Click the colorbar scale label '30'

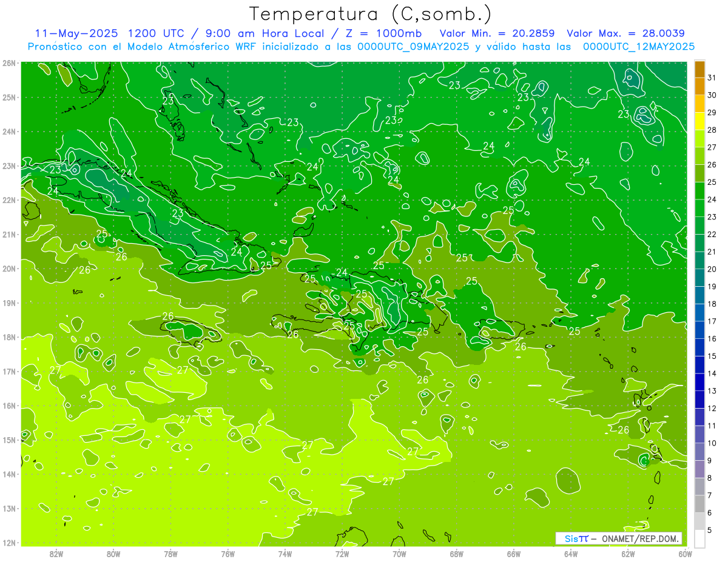point(712,95)
